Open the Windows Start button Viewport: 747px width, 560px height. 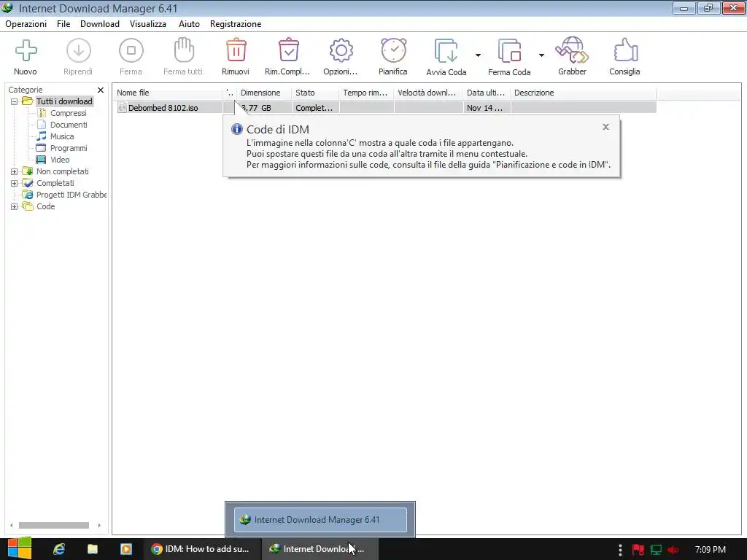click(x=20, y=548)
